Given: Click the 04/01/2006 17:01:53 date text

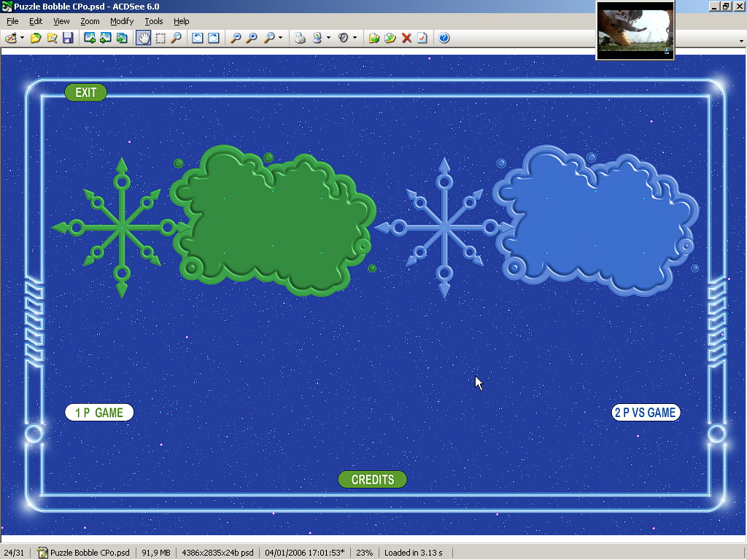Looking at the screenshot, I should pyautogui.click(x=305, y=553).
